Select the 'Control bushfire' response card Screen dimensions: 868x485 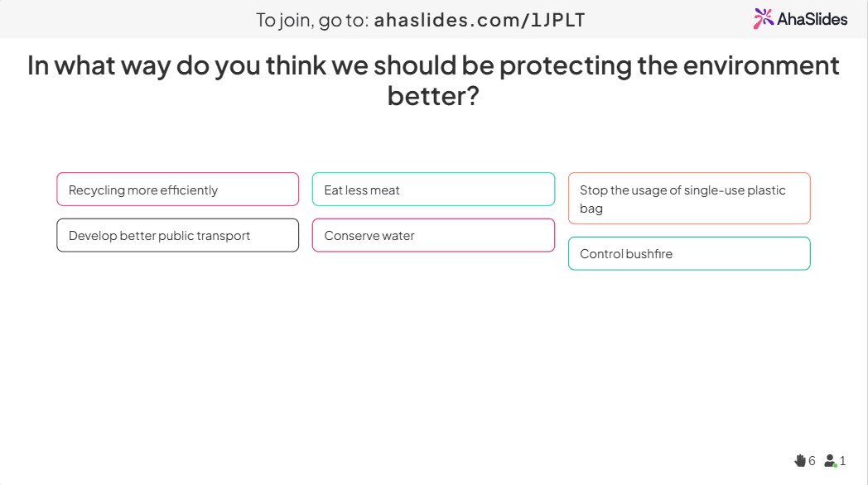coord(689,253)
